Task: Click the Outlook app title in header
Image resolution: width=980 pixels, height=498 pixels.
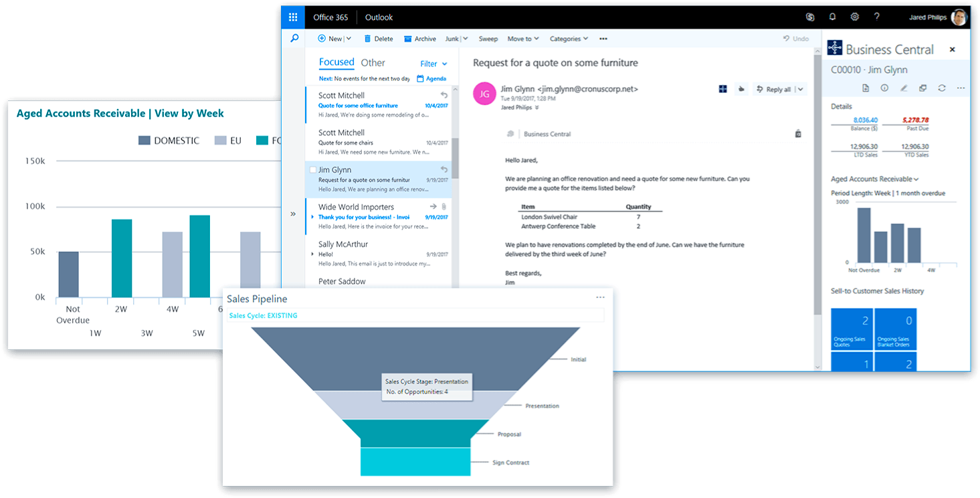Action: click(379, 17)
